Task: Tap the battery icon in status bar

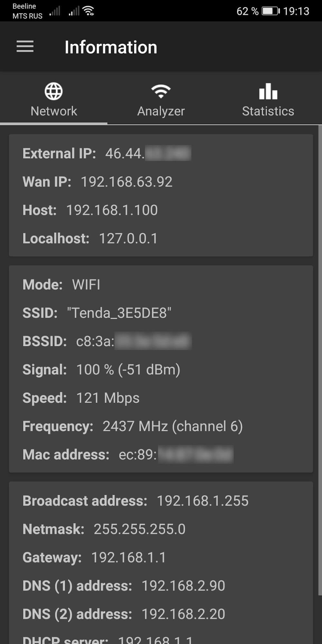Action: click(270, 11)
